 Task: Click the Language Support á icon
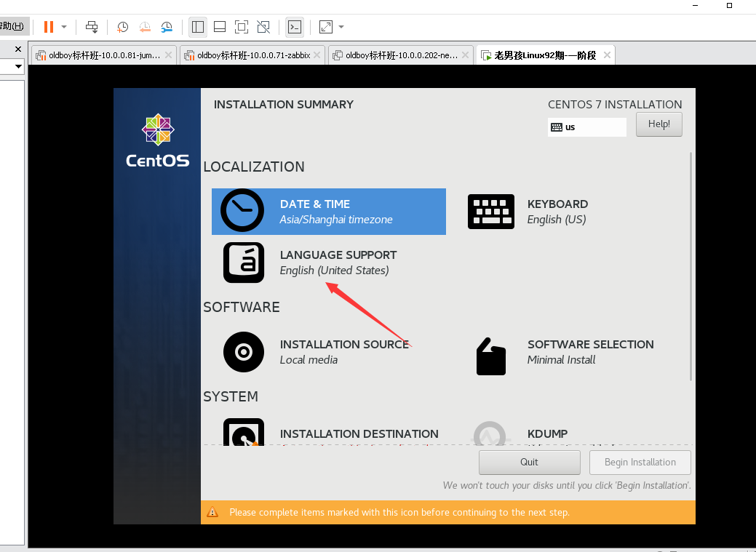pos(244,263)
